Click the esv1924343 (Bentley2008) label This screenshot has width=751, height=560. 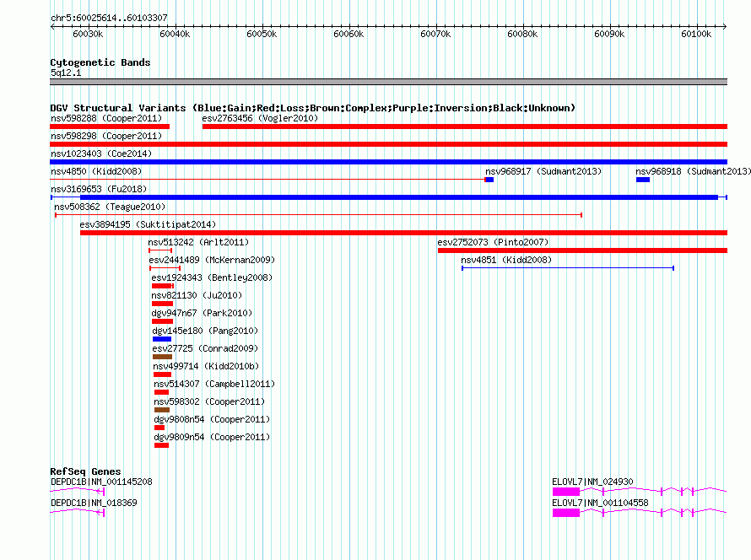(212, 277)
